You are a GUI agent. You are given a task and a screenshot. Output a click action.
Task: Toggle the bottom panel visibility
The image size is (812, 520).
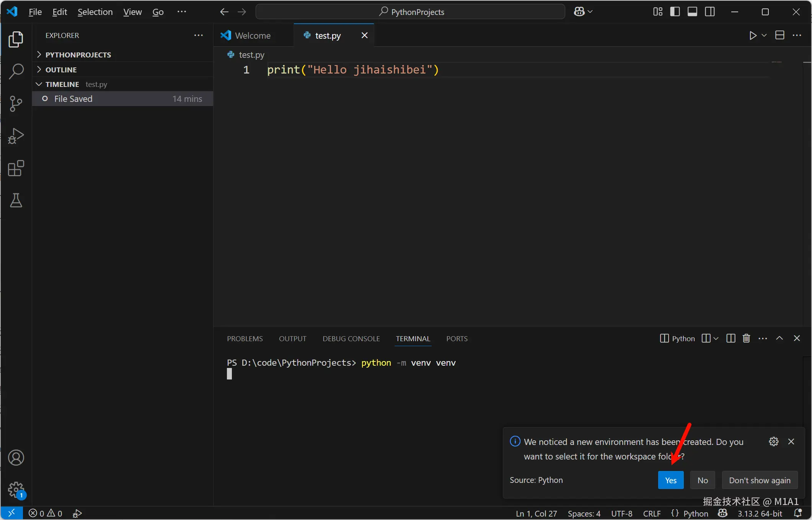692,12
